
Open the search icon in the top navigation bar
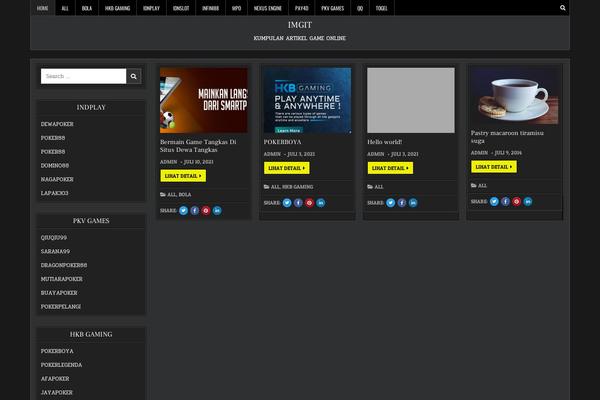pyautogui.click(x=562, y=8)
